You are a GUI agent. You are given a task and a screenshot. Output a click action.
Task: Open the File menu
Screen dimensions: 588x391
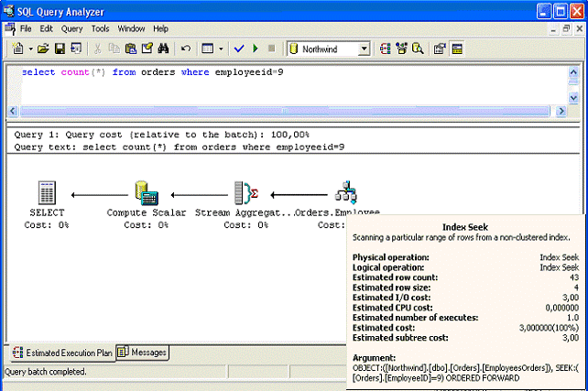click(x=26, y=29)
